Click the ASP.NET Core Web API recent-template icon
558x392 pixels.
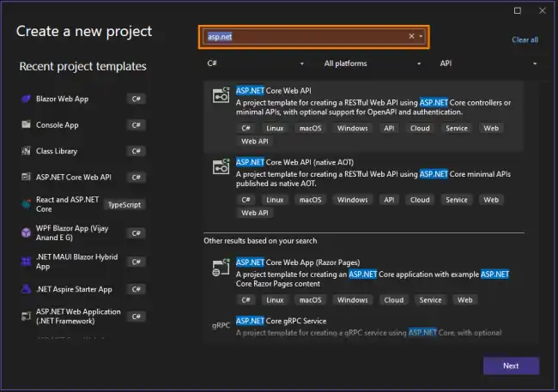26,177
